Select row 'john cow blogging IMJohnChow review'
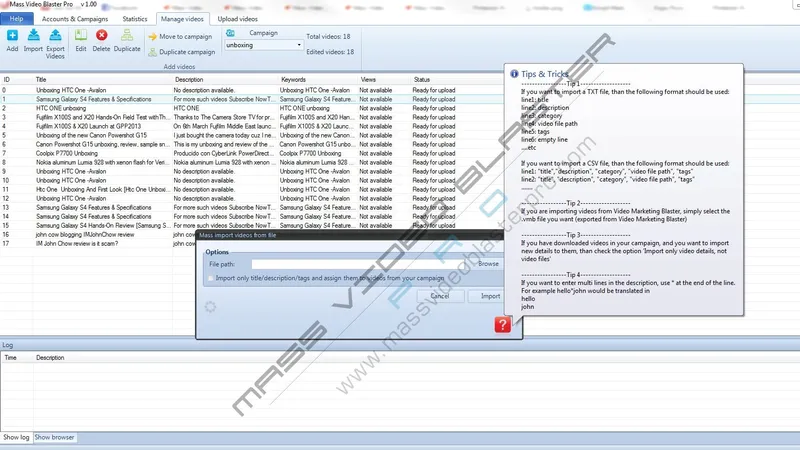Screen dimensions: 800x450 [97, 235]
